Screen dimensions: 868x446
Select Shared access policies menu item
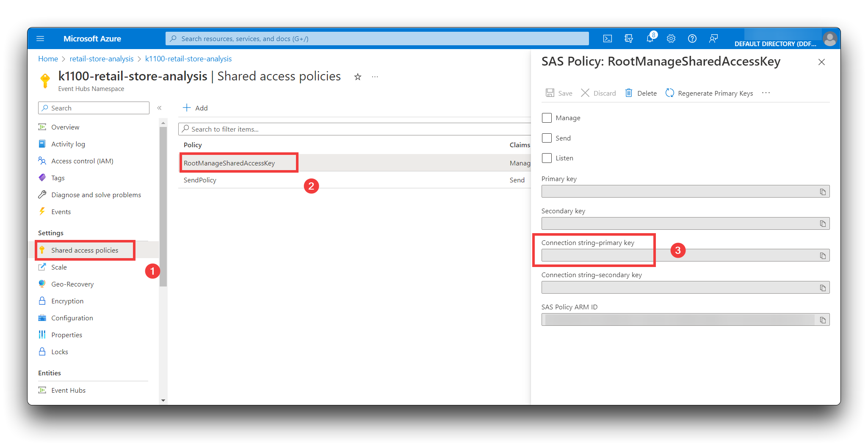point(85,250)
